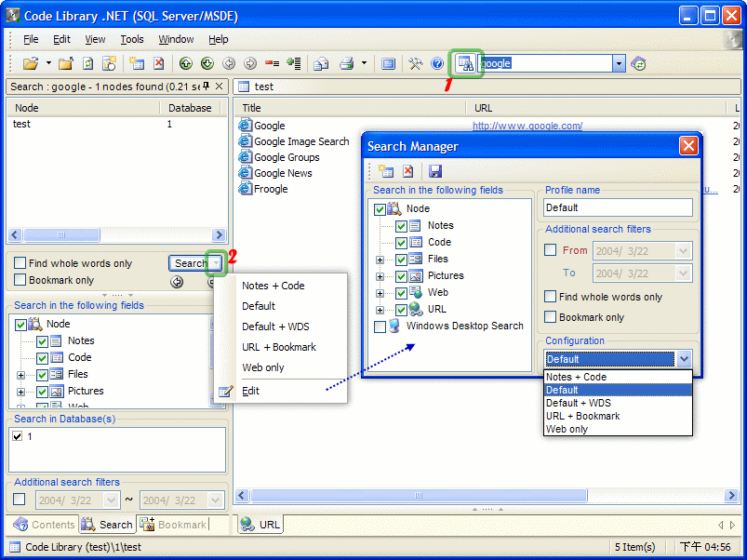Check Windows Desktop Search checkbox
747x560 pixels.
[380, 327]
